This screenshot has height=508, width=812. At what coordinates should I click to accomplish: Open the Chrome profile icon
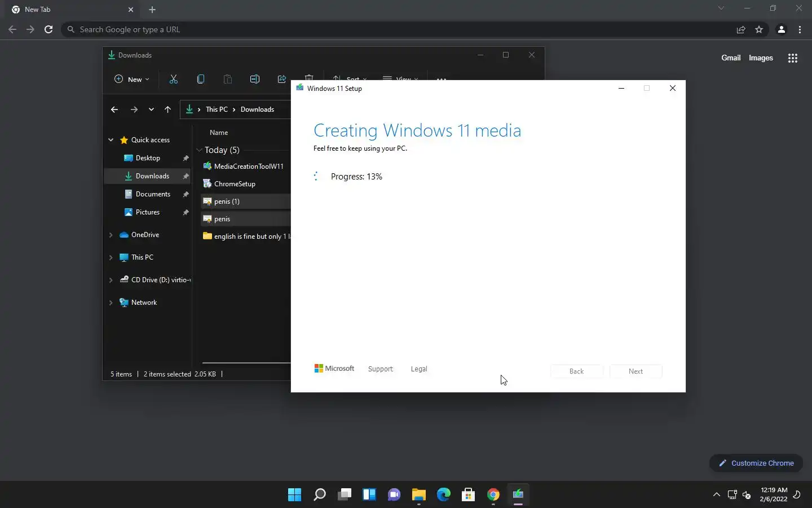[x=782, y=29]
